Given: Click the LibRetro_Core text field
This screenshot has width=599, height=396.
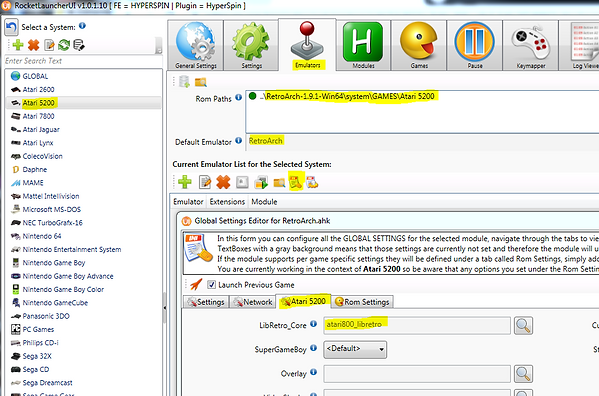Looking at the screenshot, I should point(417,325).
